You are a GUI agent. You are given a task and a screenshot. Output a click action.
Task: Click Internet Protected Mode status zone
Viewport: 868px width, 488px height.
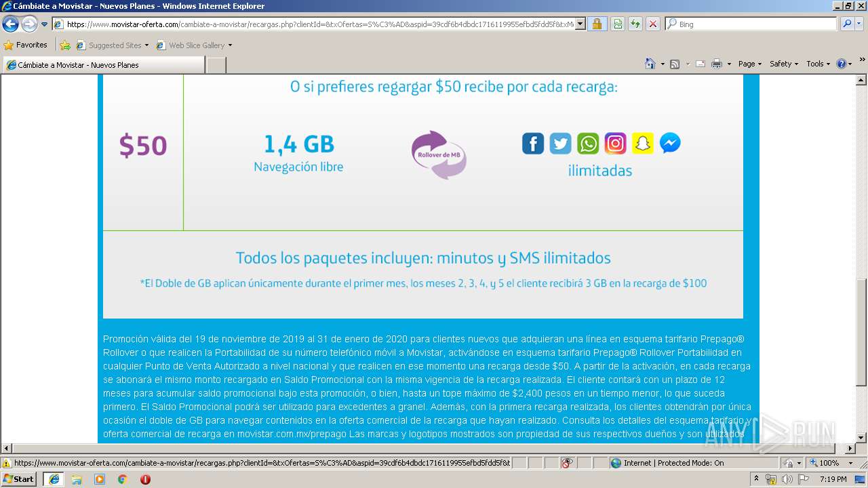tap(693, 463)
